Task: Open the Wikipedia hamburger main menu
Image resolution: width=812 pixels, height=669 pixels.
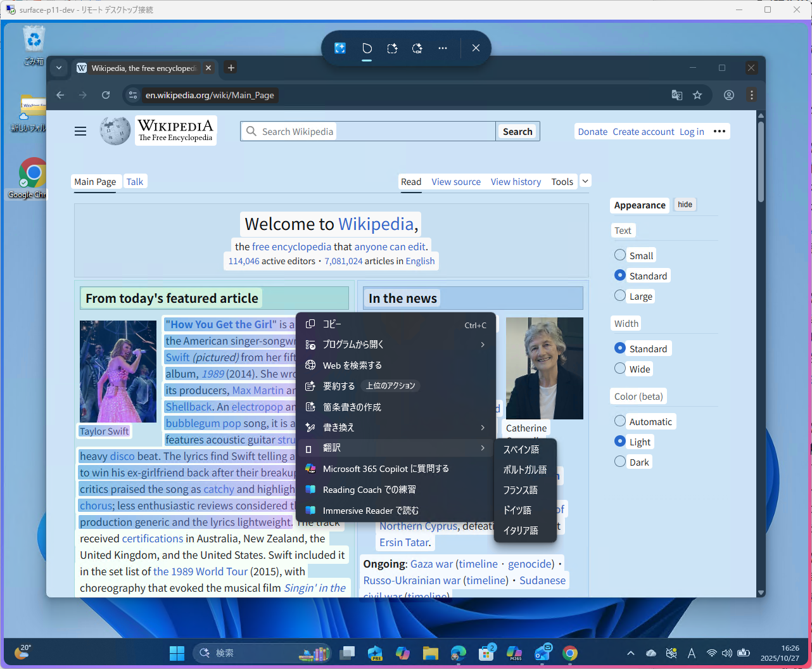Action: [80, 131]
